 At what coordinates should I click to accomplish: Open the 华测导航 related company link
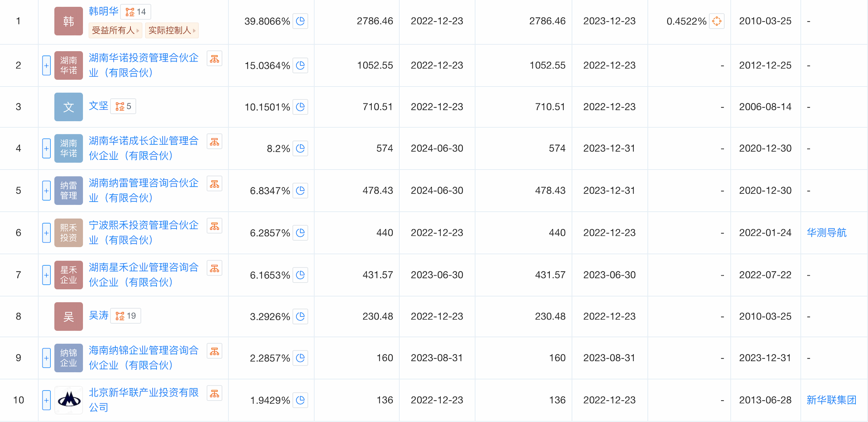826,232
